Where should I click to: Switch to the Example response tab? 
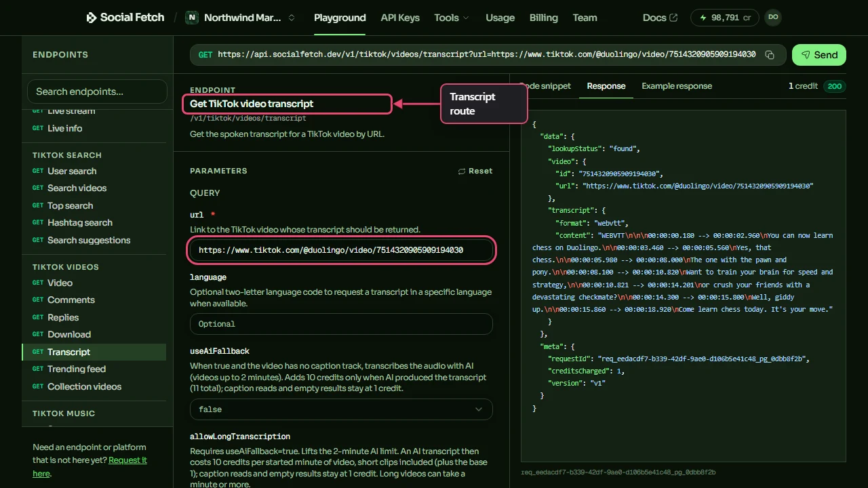pos(677,86)
